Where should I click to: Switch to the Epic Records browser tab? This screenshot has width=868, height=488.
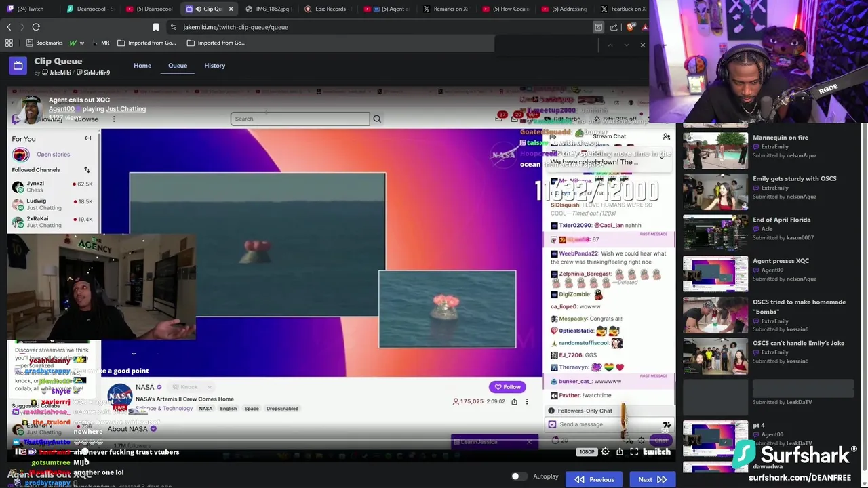coord(328,9)
